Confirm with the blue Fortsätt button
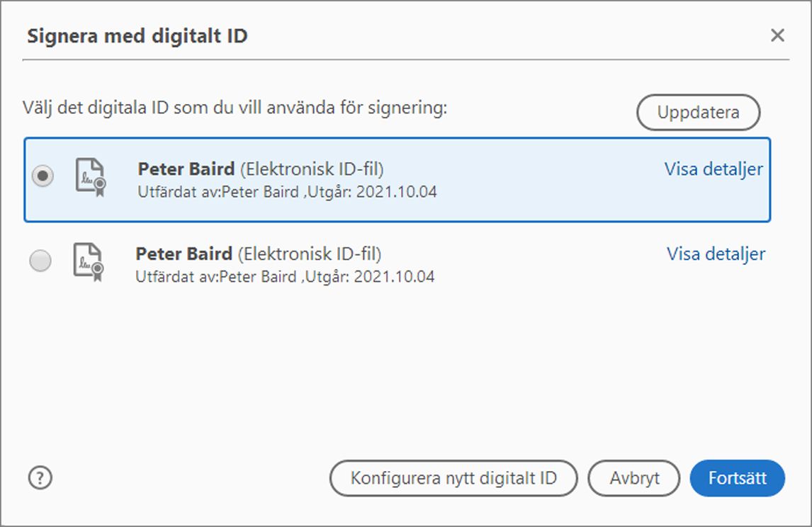The width and height of the screenshot is (812, 527). (737, 478)
